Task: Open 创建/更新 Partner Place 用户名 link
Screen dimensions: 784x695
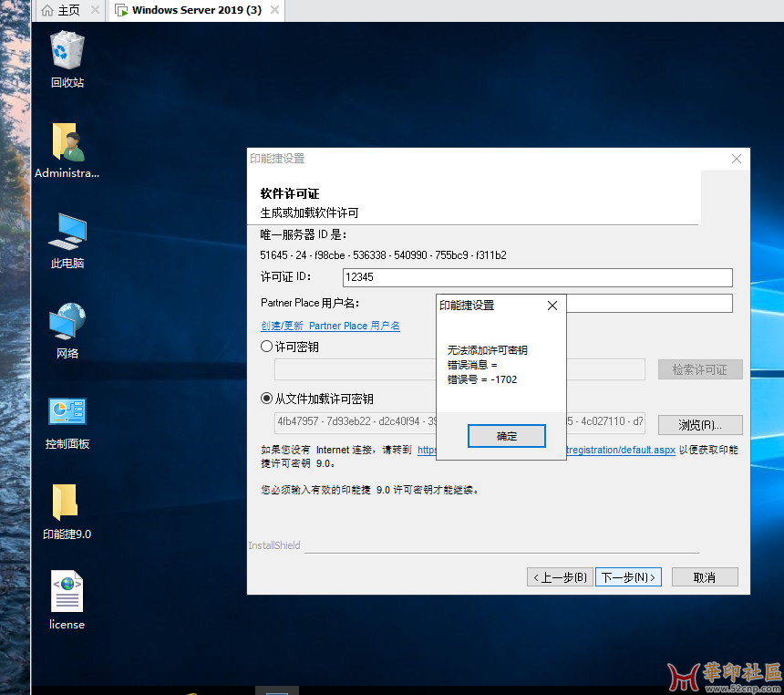Action: click(x=330, y=326)
